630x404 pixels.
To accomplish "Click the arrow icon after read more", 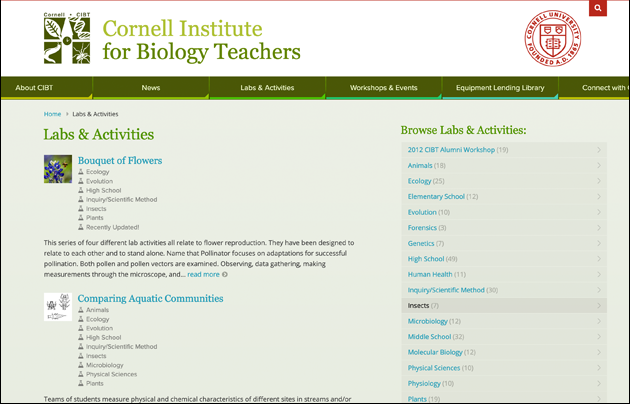I will pyautogui.click(x=225, y=275).
